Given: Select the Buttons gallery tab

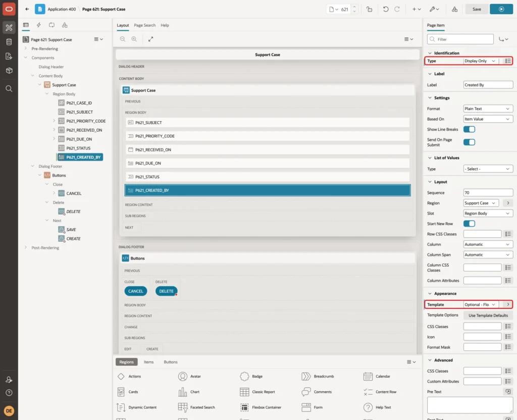Looking at the screenshot, I should 171,362.
